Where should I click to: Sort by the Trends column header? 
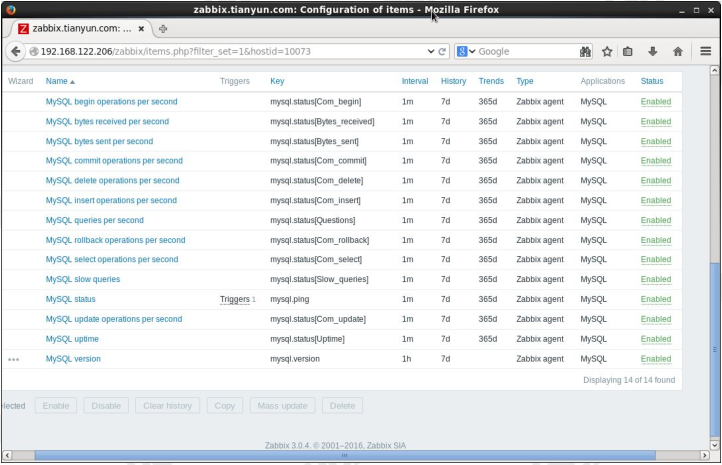[491, 81]
